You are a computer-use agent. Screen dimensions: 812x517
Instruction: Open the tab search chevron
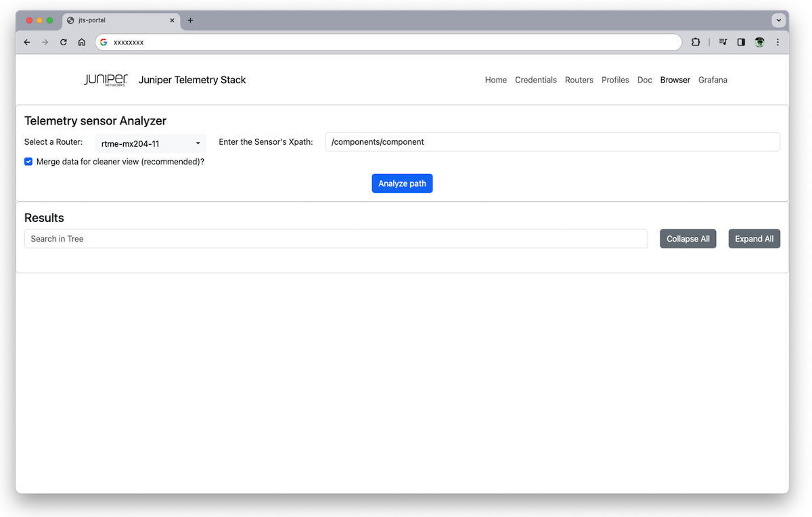click(x=779, y=20)
